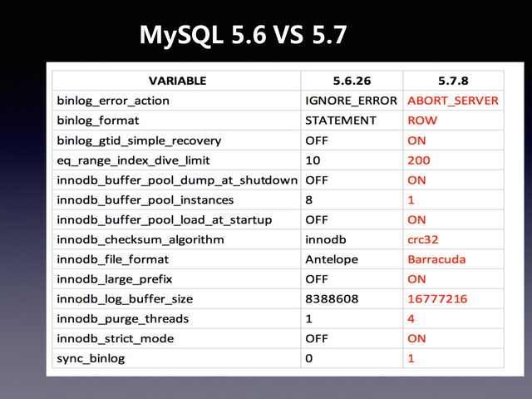The width and height of the screenshot is (532, 399).
Task: Click ON in the innodb_buffer_pool_load_at_startup row
Action: pos(416,219)
